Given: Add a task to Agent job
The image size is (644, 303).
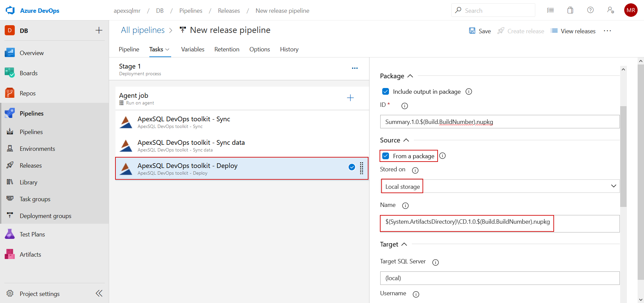Looking at the screenshot, I should (x=350, y=98).
